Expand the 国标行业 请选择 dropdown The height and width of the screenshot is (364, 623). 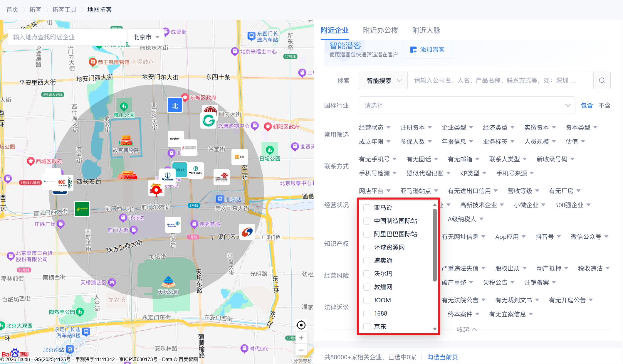pos(466,105)
